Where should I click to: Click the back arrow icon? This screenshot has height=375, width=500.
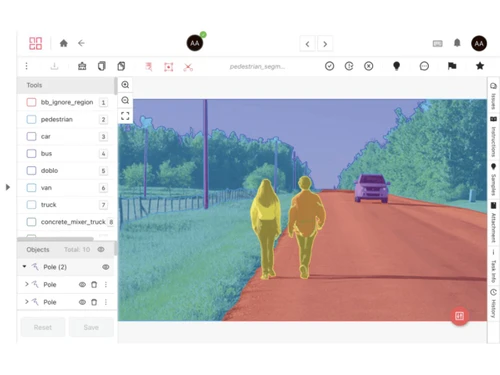click(x=81, y=43)
